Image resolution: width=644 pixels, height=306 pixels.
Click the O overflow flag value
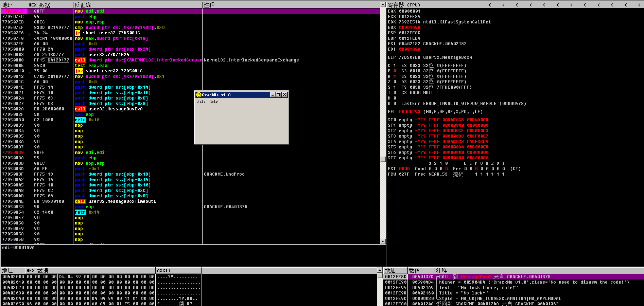395,104
